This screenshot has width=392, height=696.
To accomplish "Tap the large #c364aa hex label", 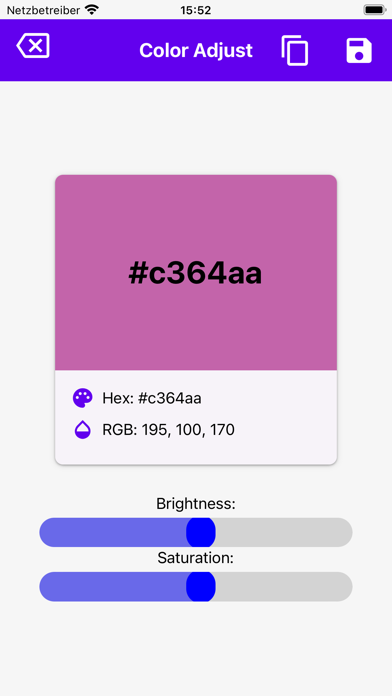I will (195, 274).
